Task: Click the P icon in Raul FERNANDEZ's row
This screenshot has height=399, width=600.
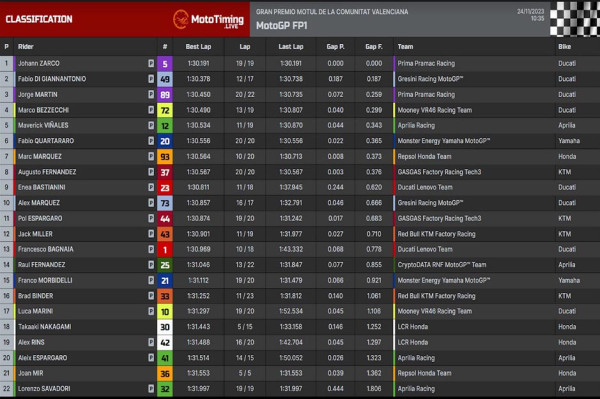Action: click(x=151, y=265)
